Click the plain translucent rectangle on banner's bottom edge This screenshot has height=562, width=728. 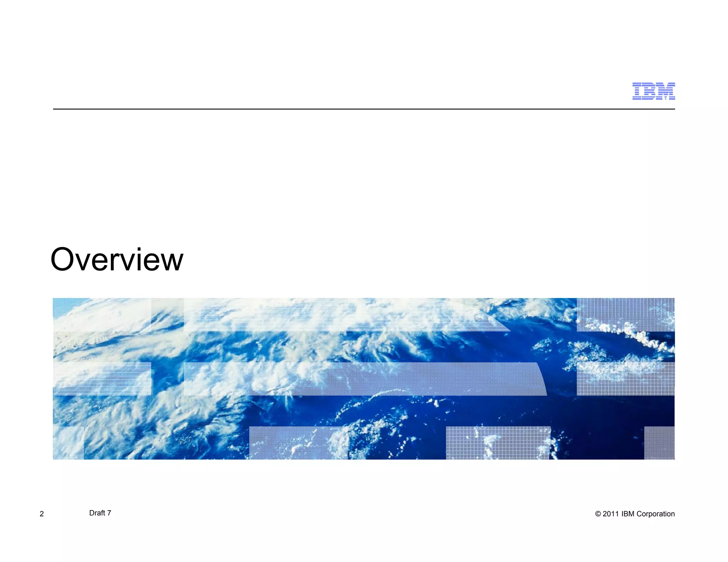coord(298,443)
